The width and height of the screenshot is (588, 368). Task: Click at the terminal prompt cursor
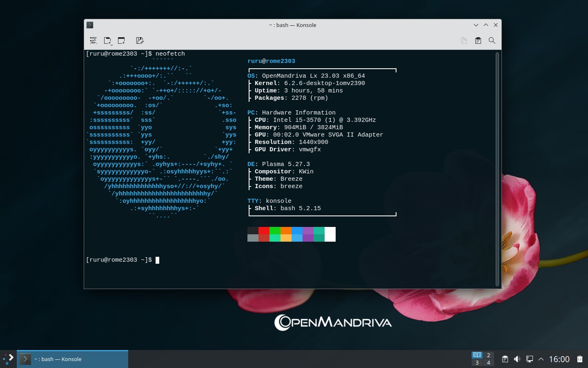click(157, 260)
